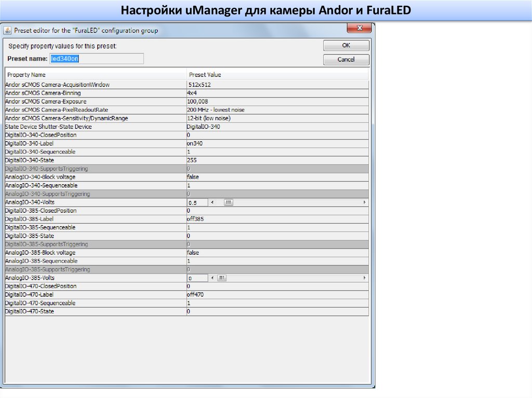Select the AnalogIO-385-Volts row name
This screenshot has width=532, height=398.
click(x=30, y=278)
